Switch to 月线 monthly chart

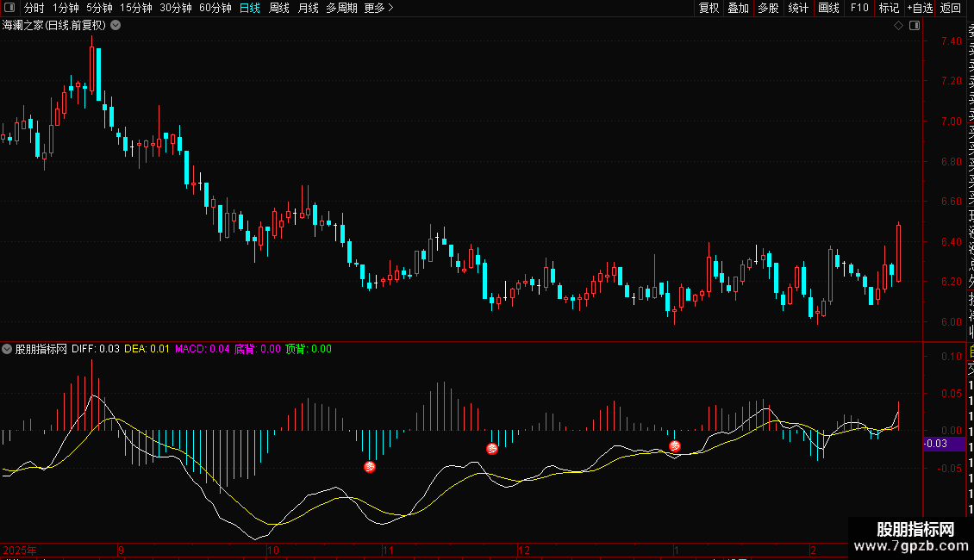[x=308, y=8]
